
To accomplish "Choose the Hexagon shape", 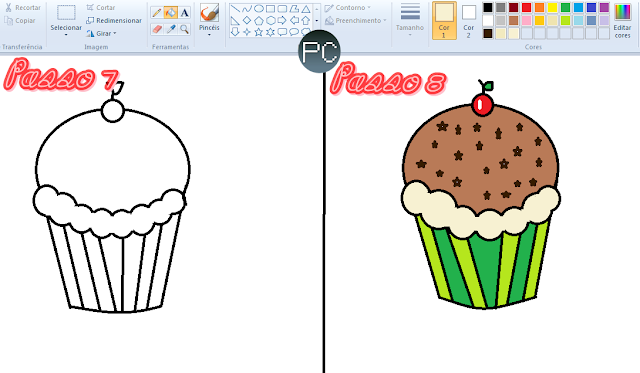I will pyautogui.click(x=270, y=20).
